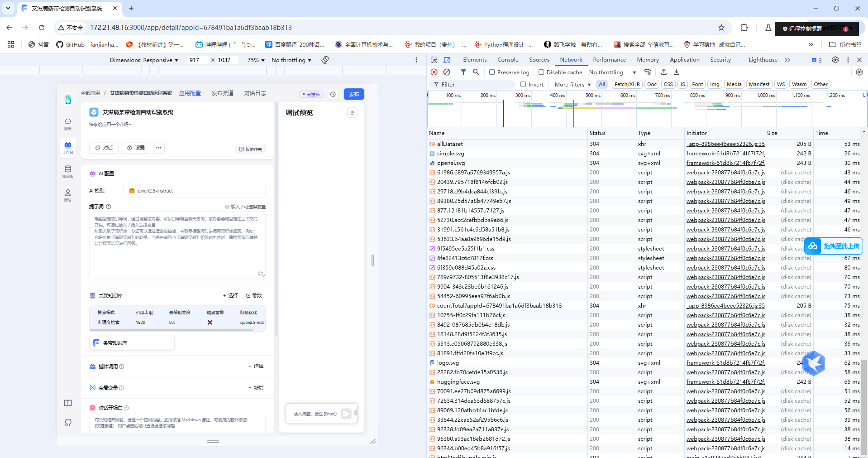Viewport: 868px width, 458px height.
Task: Open the More filters dropdown
Action: click(572, 85)
